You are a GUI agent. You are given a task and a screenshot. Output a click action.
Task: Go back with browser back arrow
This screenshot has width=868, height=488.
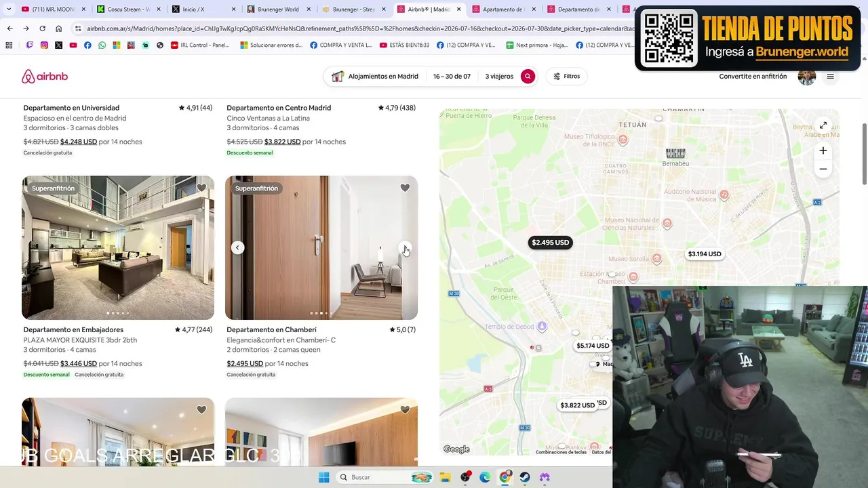(x=9, y=28)
